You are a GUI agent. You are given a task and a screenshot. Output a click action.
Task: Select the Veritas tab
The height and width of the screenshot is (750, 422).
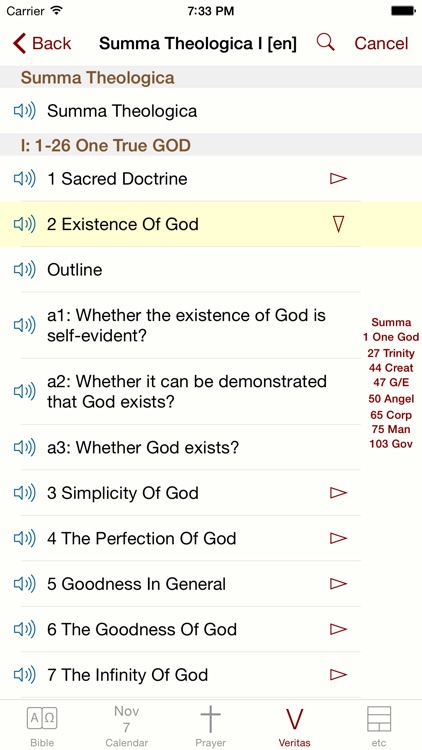click(x=295, y=727)
